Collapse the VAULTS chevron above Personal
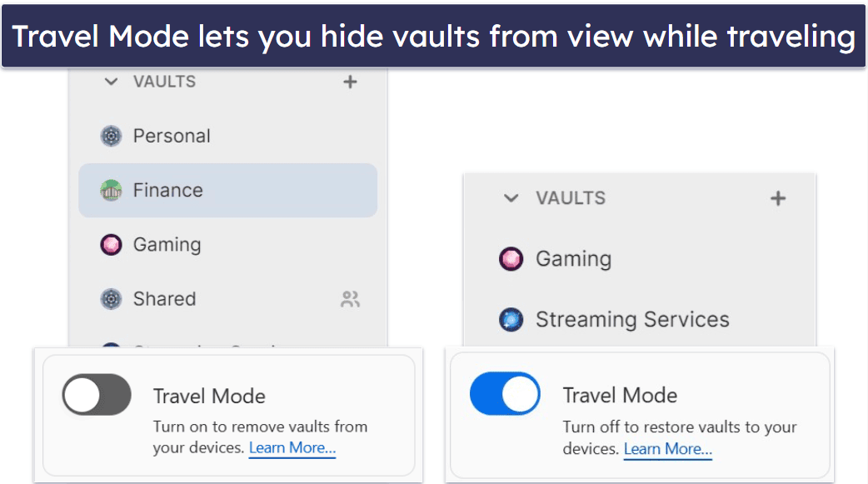Viewport: 868px width, 484px height. click(110, 82)
